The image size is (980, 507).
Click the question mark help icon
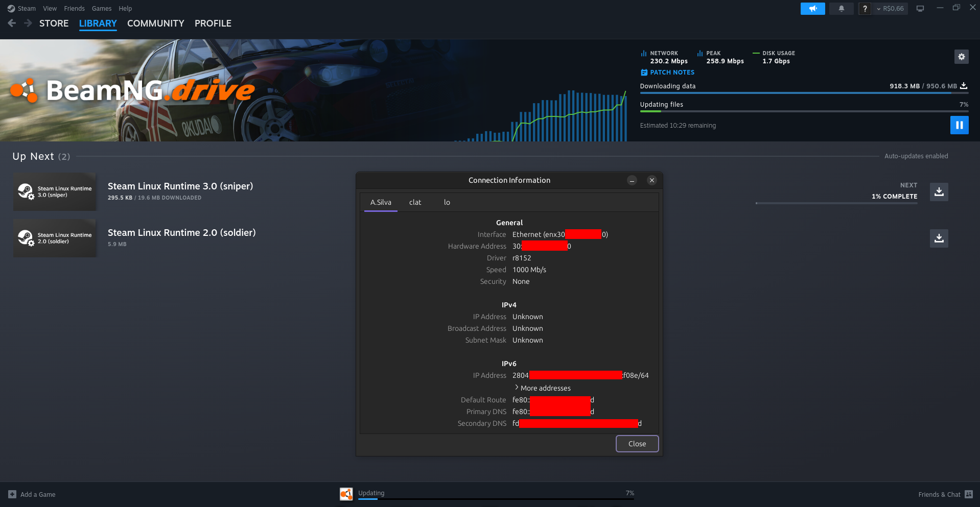click(x=865, y=9)
